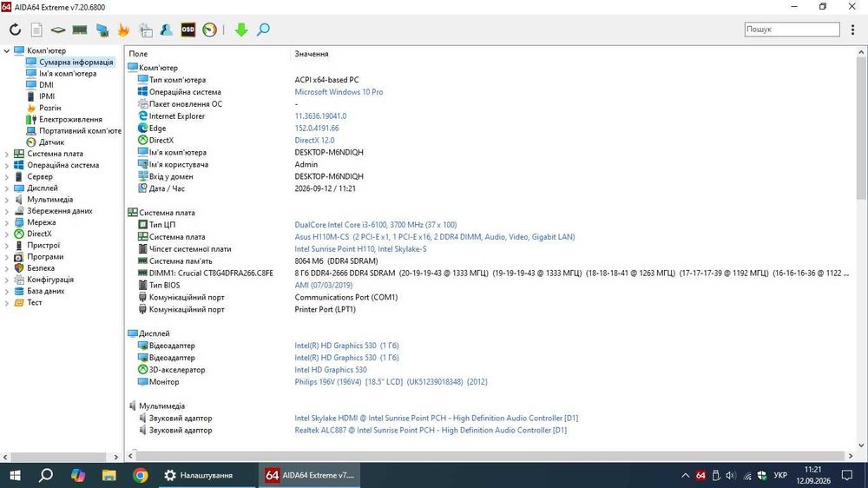Click the Refresh toolbar icon
This screenshot has height=488, width=868.
pos(15,30)
